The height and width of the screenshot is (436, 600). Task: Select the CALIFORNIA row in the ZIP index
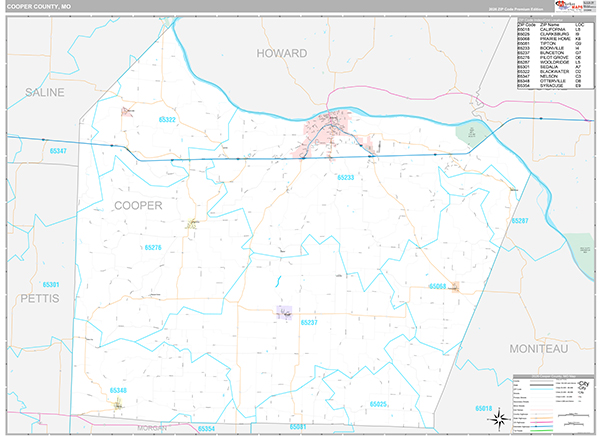(550, 29)
